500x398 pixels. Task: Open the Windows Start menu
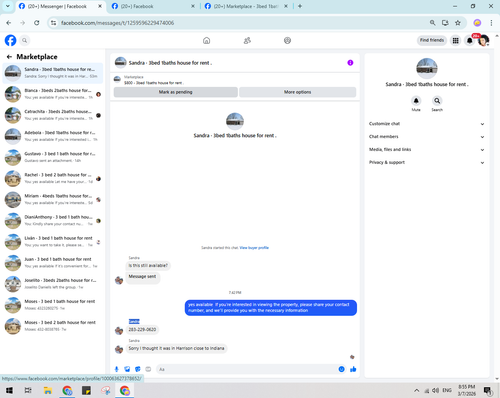[x=9, y=390]
